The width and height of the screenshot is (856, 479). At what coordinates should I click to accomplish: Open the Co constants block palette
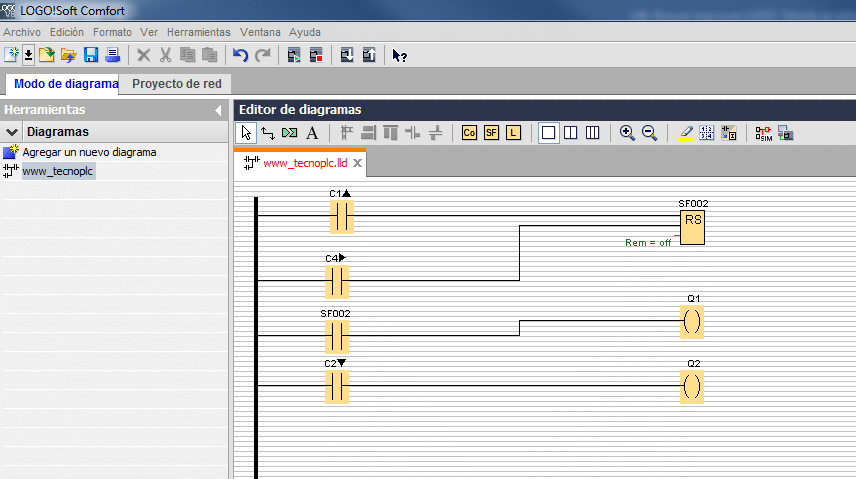pos(469,133)
